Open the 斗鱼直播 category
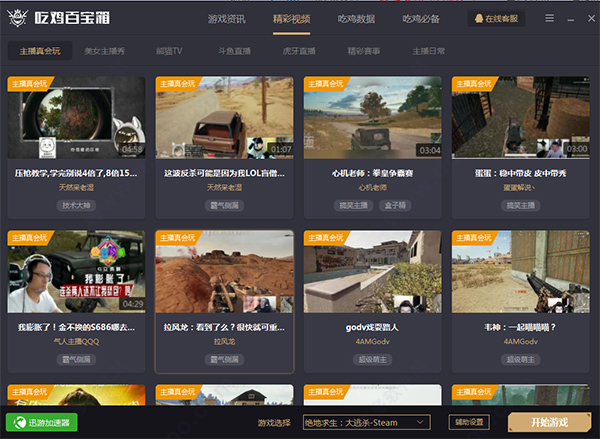The width and height of the screenshot is (600, 439). pos(234,51)
